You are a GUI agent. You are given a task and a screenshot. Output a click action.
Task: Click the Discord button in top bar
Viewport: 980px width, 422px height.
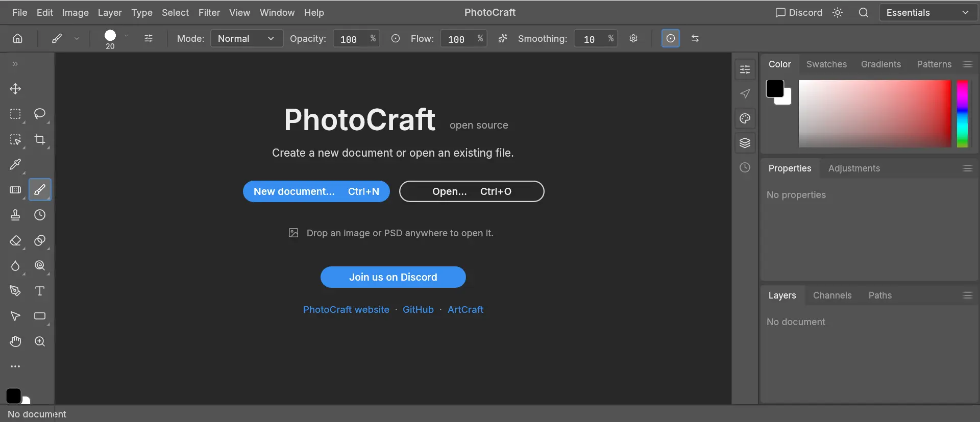(799, 13)
